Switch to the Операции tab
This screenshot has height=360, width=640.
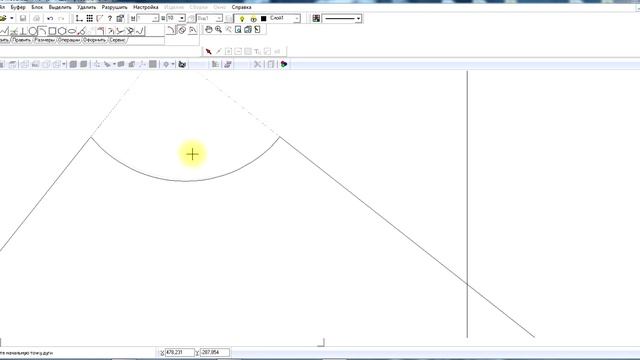pyautogui.click(x=69, y=40)
